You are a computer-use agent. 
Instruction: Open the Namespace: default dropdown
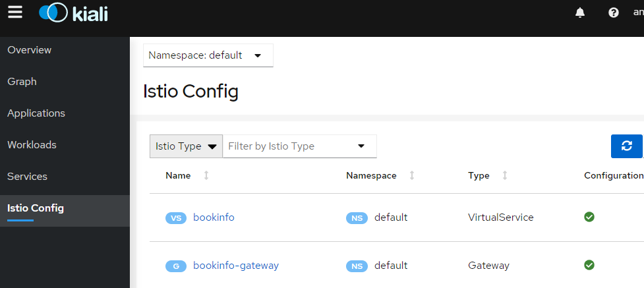pyautogui.click(x=208, y=55)
